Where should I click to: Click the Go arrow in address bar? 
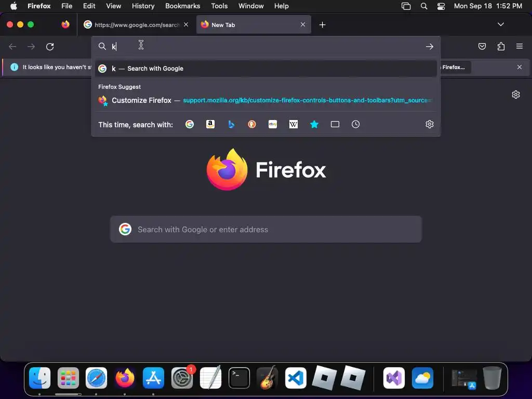click(x=430, y=46)
